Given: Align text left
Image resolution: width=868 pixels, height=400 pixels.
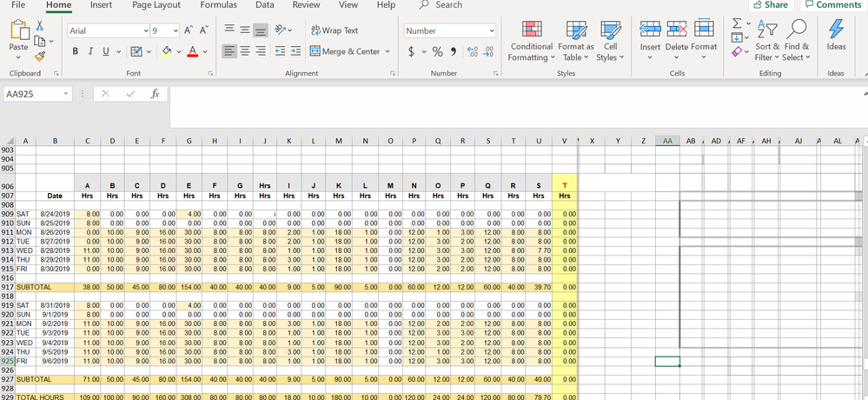Looking at the screenshot, I should (x=229, y=51).
